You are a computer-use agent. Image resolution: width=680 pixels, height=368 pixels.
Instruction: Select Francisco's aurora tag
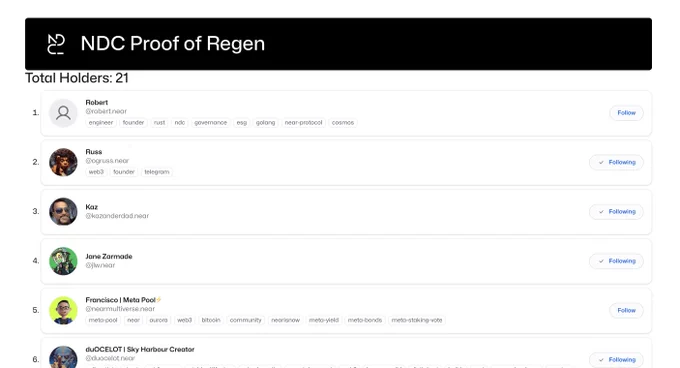158,320
